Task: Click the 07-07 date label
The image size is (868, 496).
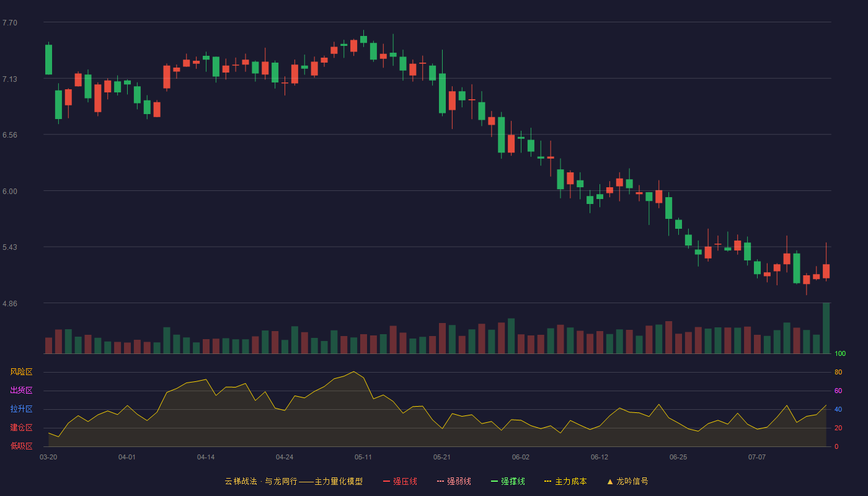Action: [x=757, y=457]
